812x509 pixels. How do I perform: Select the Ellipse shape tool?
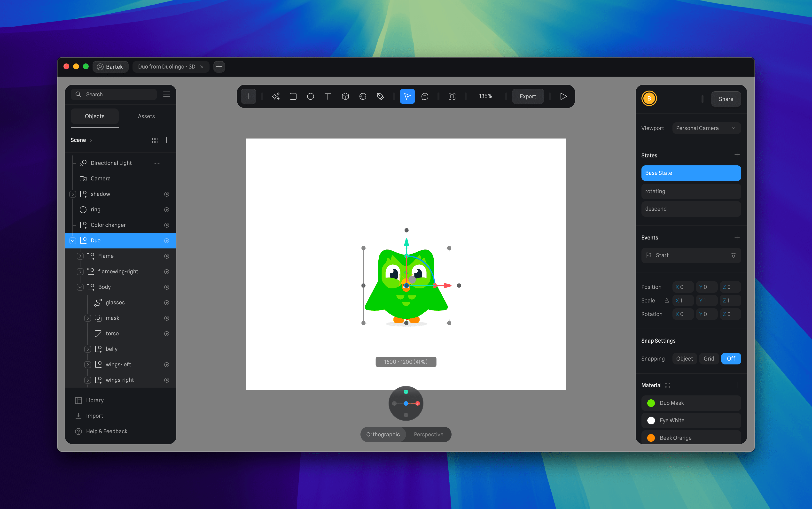(x=311, y=96)
